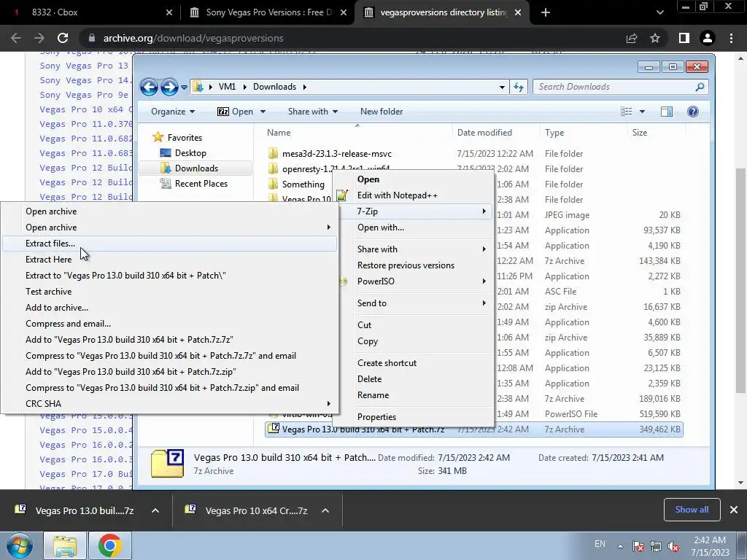Image resolution: width=747 pixels, height=560 pixels.
Task: Open File Explorer from taskbar
Action: 65,545
